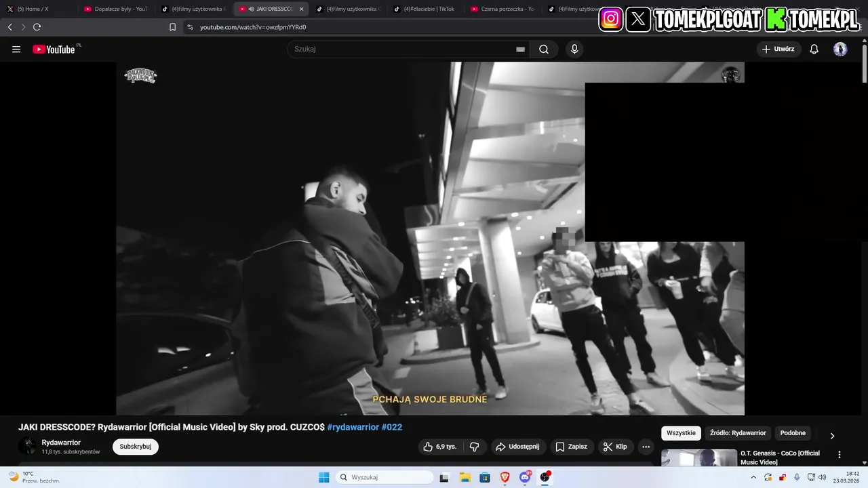Bookmark this page via the bookmark icon

coord(172,27)
